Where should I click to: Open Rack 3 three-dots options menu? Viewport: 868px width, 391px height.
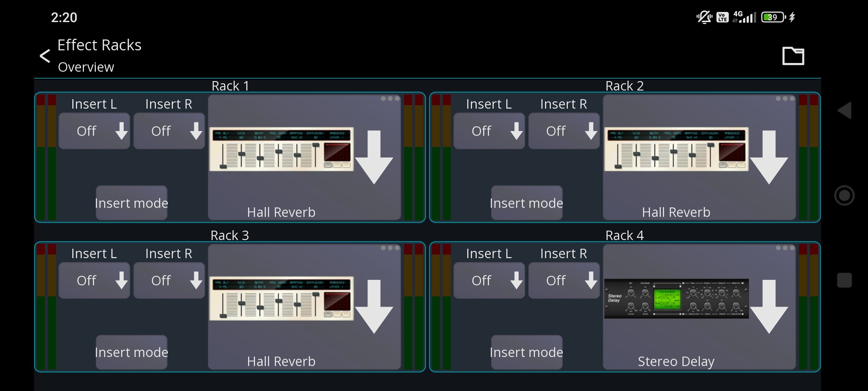pyautogui.click(x=390, y=248)
